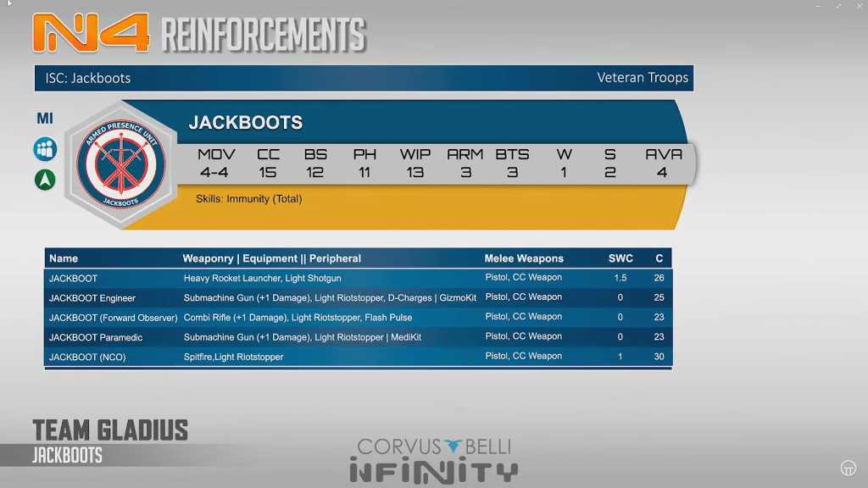Image resolution: width=868 pixels, height=488 pixels.
Task: Click the blue fireteam people icon
Action: (x=44, y=150)
